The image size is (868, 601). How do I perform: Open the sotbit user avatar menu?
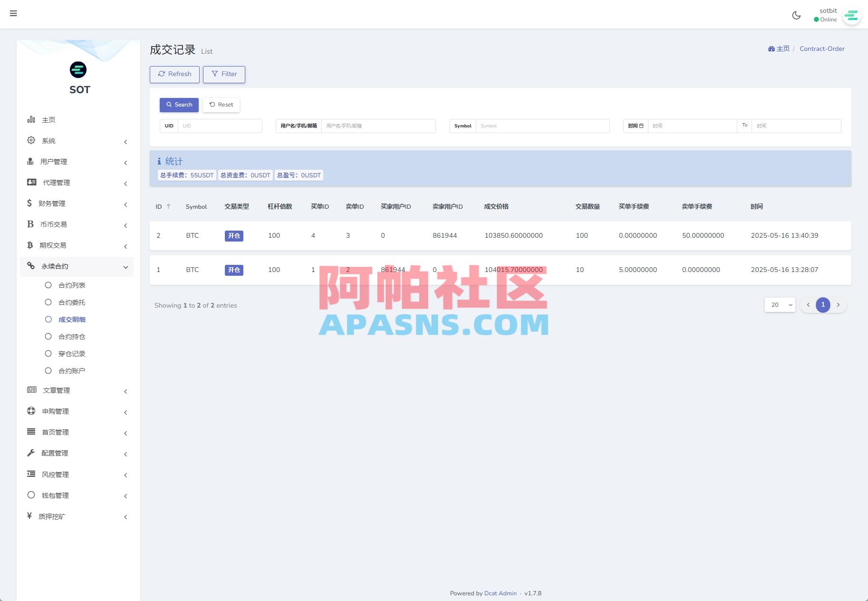click(851, 16)
